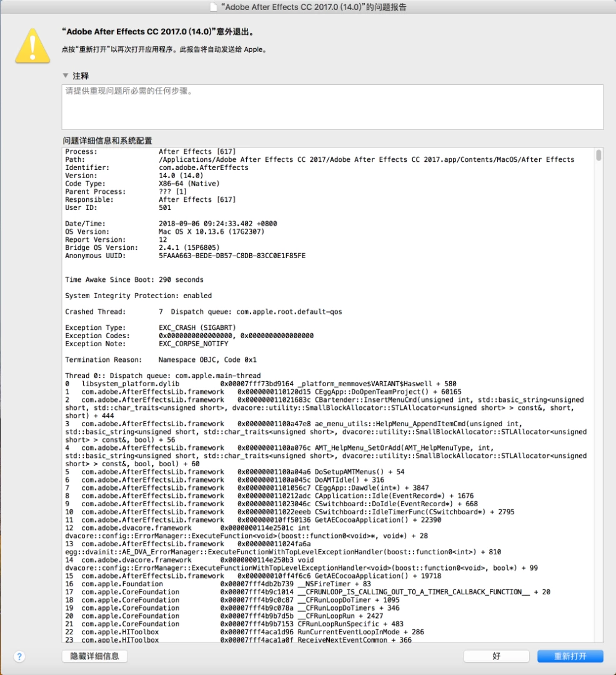Click the date '2018-09-06 09:24:33.402 +0800'

217,223
